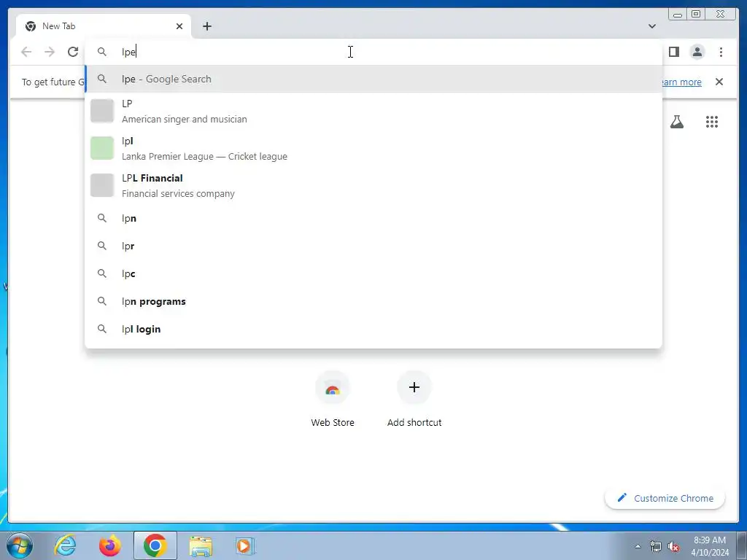
Task: Go back using the back arrow
Action: click(26, 52)
